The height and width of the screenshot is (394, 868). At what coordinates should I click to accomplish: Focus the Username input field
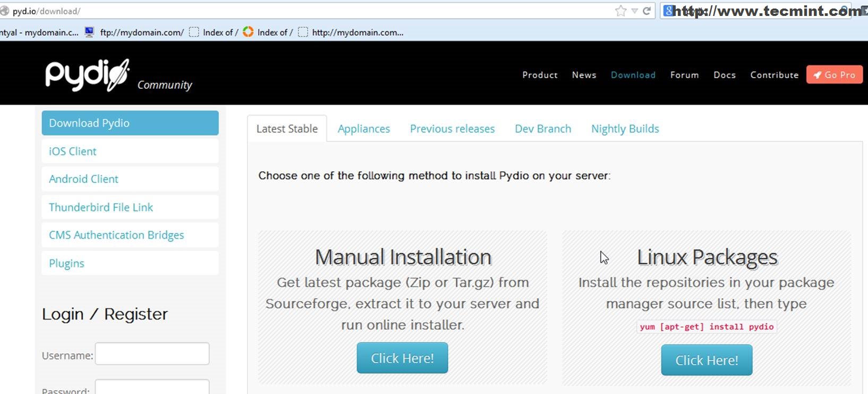[x=152, y=354]
